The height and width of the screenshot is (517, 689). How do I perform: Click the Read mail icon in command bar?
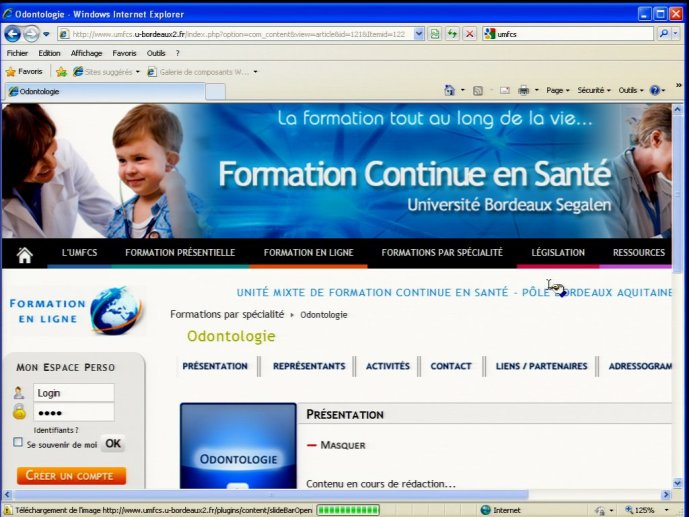click(505, 90)
